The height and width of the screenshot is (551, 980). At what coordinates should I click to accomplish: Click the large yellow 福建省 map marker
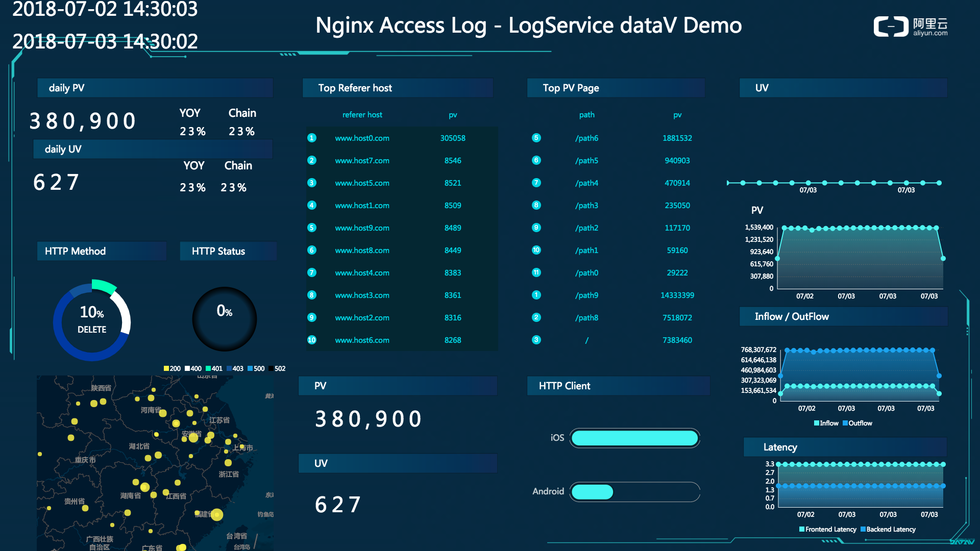[216, 515]
